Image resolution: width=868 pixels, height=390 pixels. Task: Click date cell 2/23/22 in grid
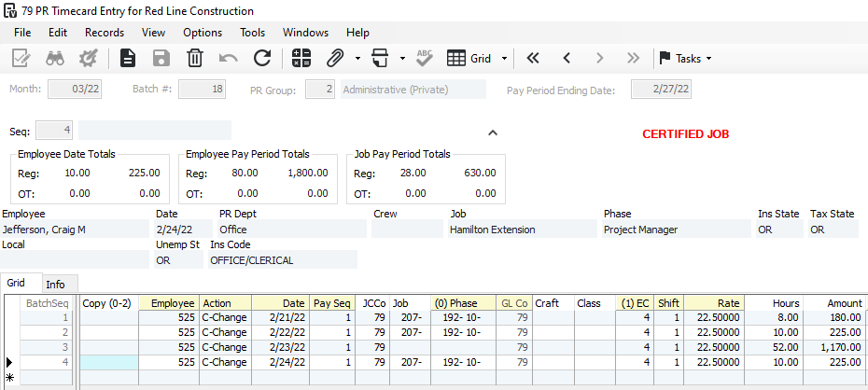tap(281, 347)
